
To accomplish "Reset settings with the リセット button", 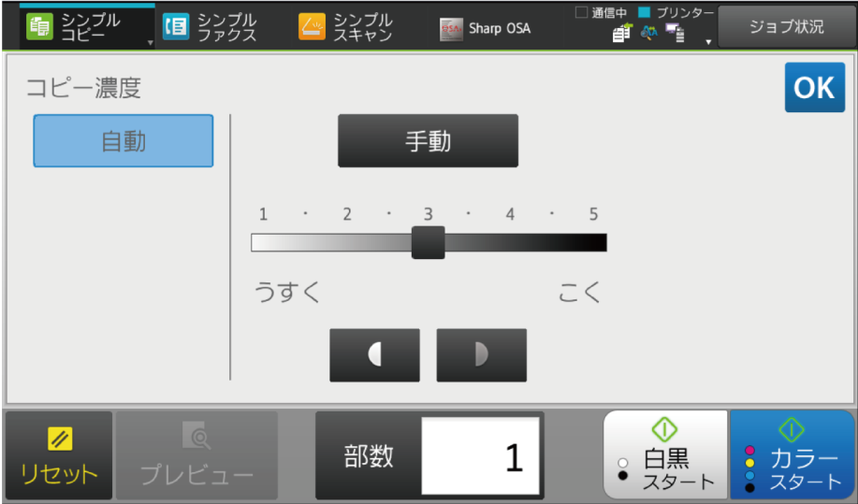I will (59, 455).
